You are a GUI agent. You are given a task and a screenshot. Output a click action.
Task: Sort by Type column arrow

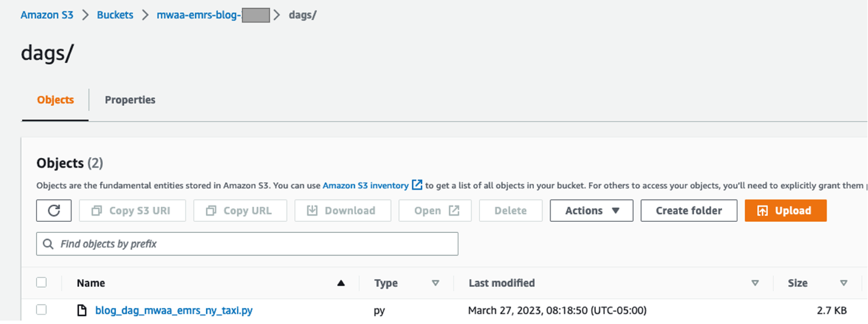(435, 283)
